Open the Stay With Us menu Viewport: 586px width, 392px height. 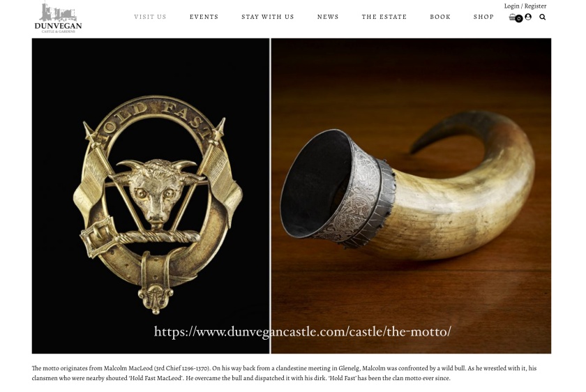(x=268, y=17)
